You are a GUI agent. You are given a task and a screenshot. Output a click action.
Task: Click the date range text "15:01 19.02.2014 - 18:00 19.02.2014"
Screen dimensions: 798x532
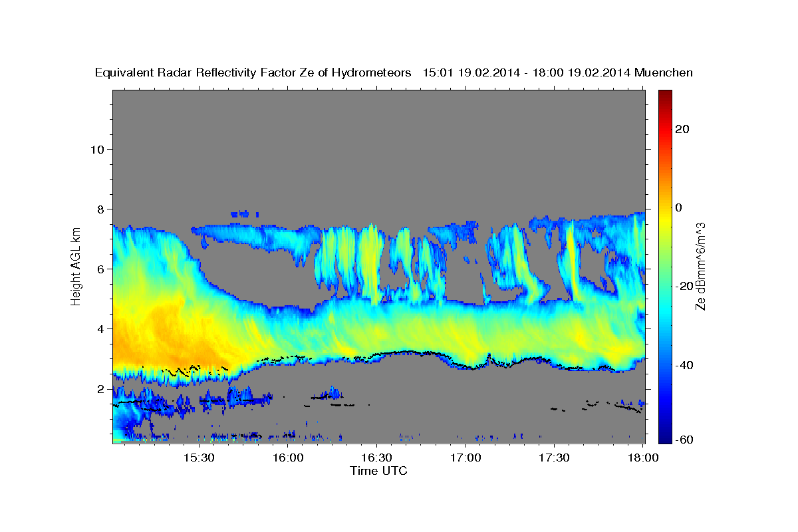pos(527,72)
